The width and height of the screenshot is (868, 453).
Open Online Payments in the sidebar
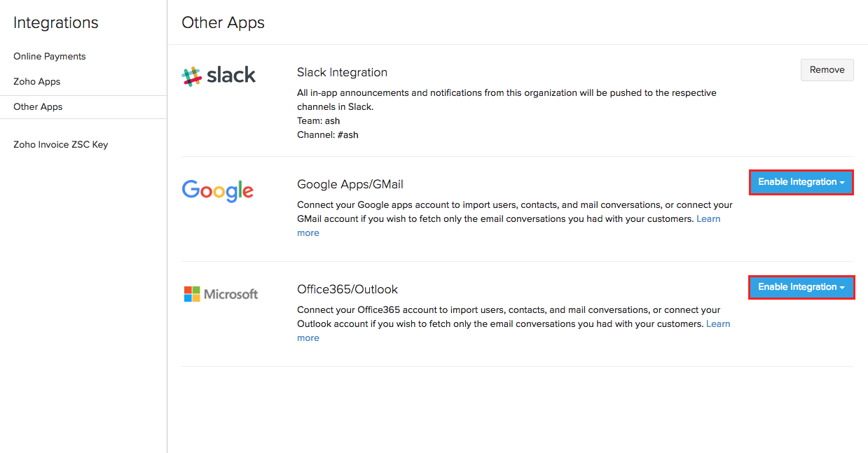click(50, 56)
